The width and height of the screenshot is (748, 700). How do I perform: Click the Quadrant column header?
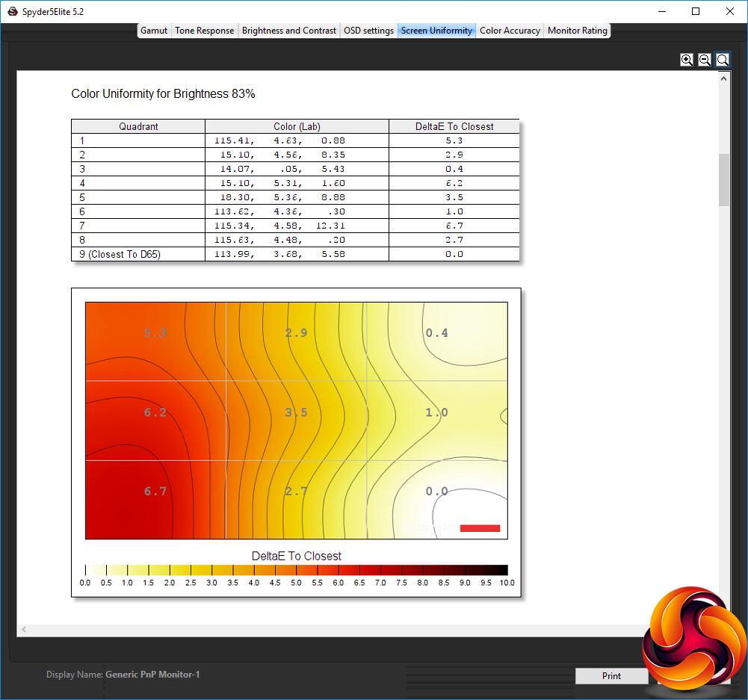click(138, 126)
